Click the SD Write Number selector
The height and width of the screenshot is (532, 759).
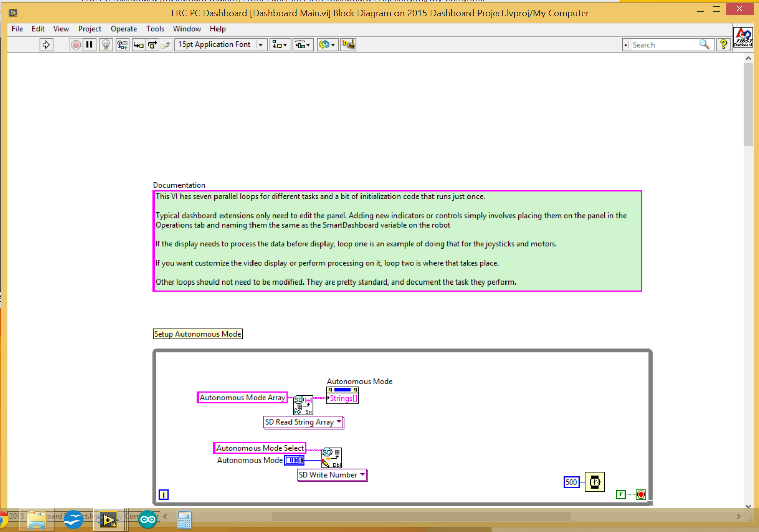tap(332, 475)
